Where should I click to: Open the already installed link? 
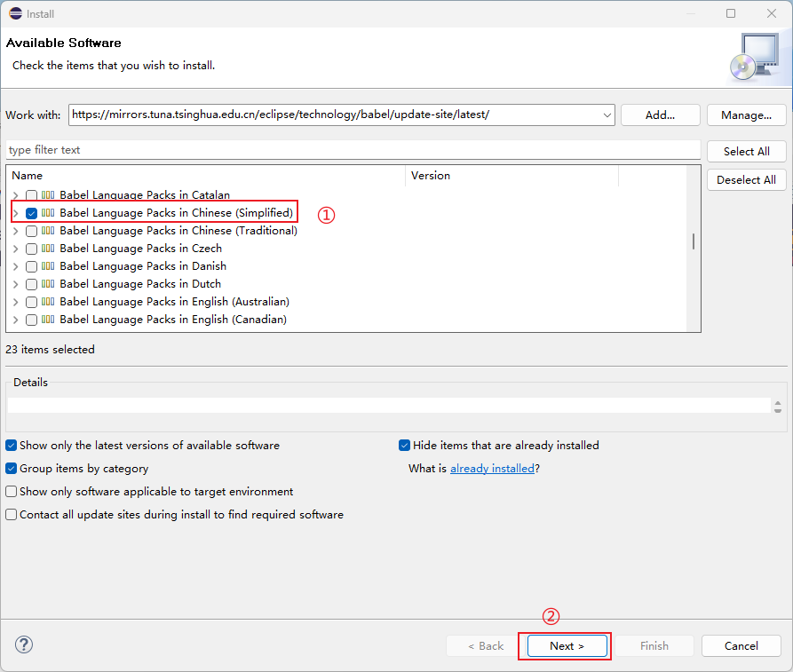[x=492, y=469]
